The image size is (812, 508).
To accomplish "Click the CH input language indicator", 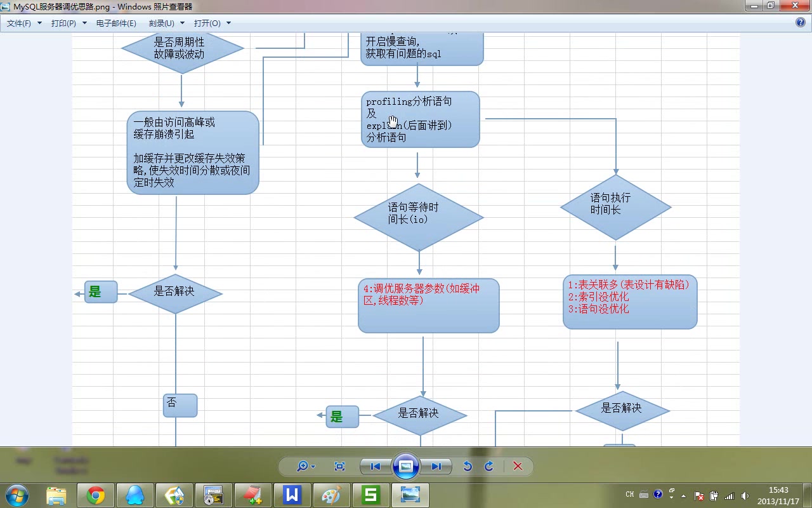I will coord(630,494).
